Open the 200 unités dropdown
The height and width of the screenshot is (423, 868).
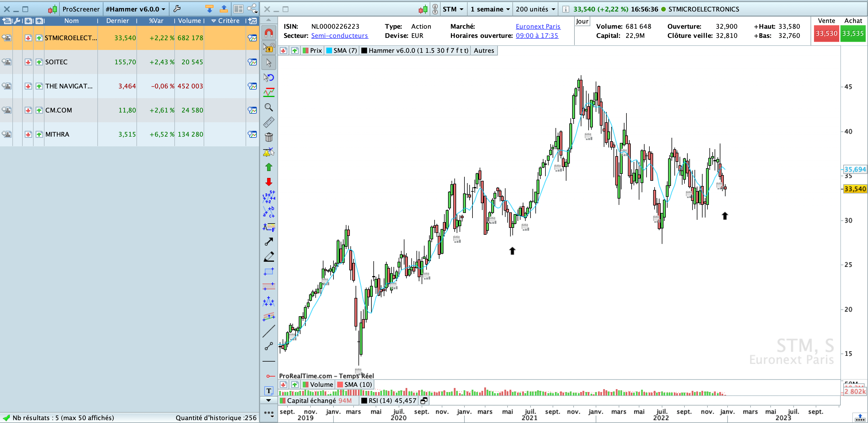[535, 9]
